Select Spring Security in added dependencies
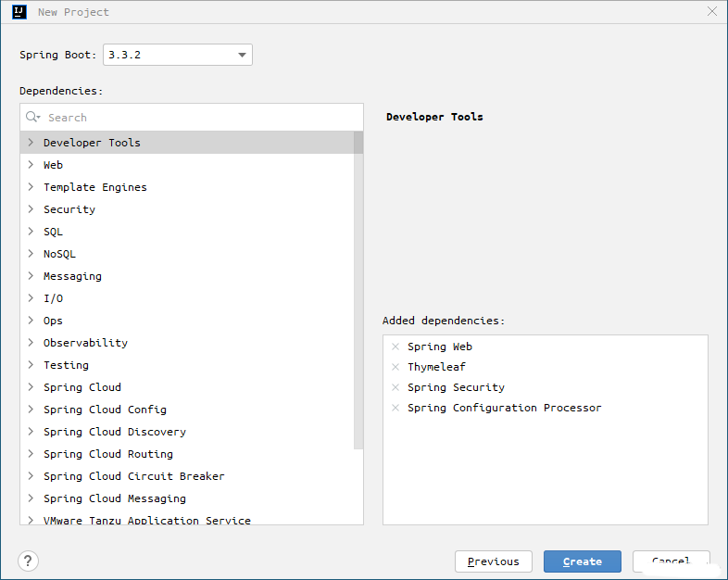This screenshot has height=580, width=728. (456, 387)
